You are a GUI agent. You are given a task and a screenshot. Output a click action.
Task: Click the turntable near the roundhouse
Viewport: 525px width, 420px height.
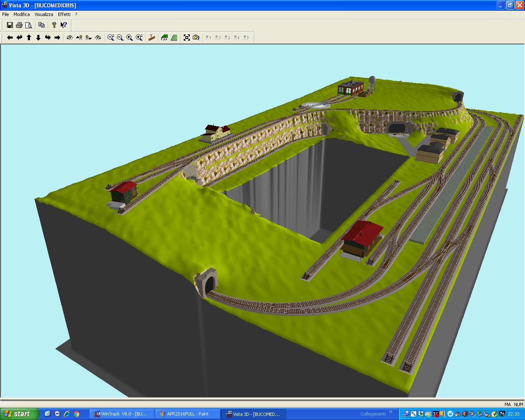[317, 105]
